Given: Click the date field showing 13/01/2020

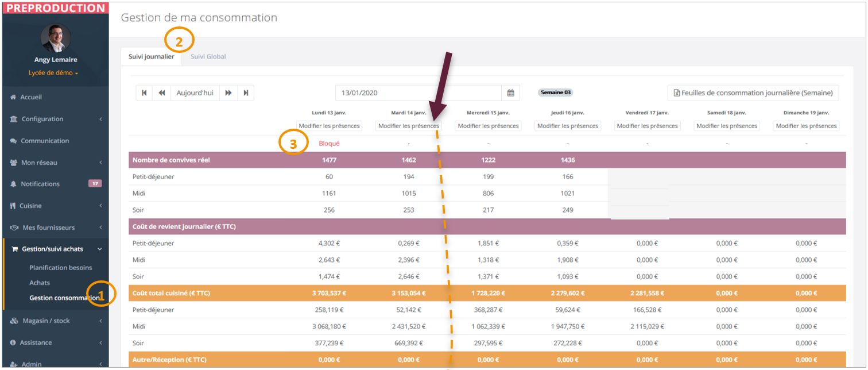Looking at the screenshot, I should (x=418, y=92).
